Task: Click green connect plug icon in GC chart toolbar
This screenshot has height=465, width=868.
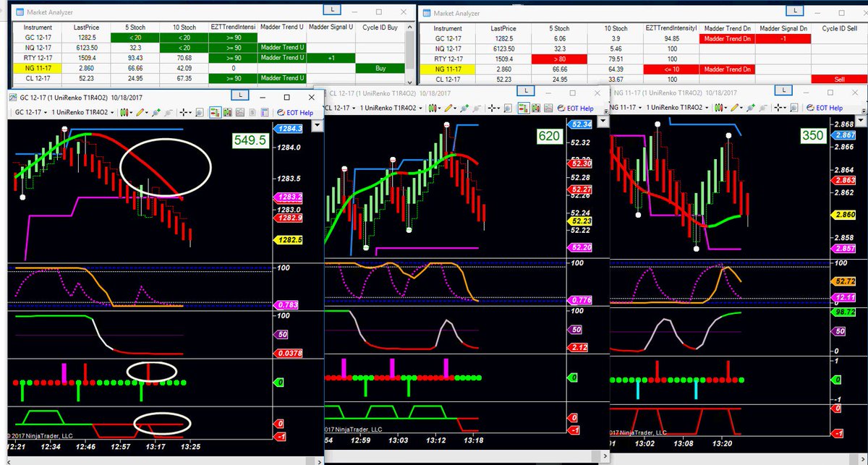Action: point(156,113)
